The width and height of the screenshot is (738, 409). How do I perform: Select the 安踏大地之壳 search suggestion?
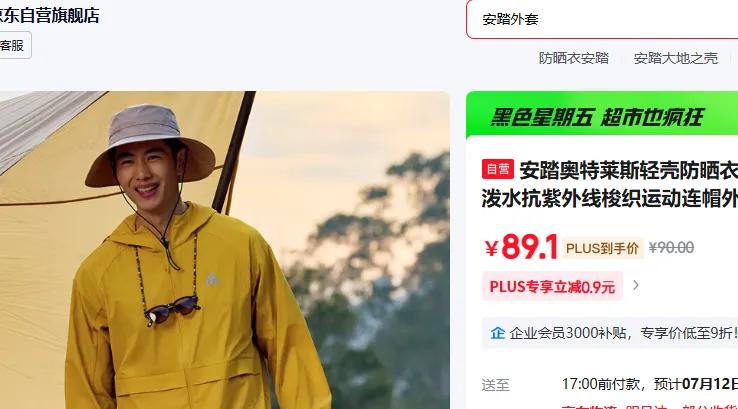[x=675, y=58]
